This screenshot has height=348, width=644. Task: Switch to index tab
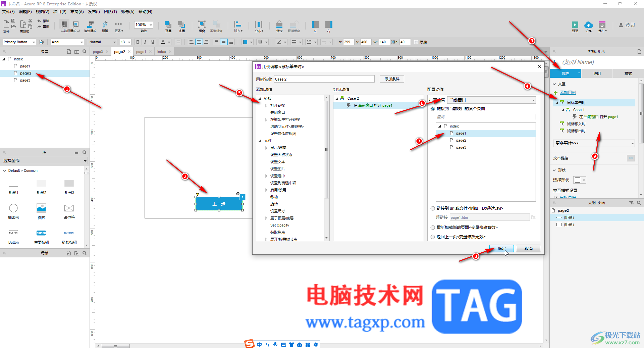pos(162,52)
